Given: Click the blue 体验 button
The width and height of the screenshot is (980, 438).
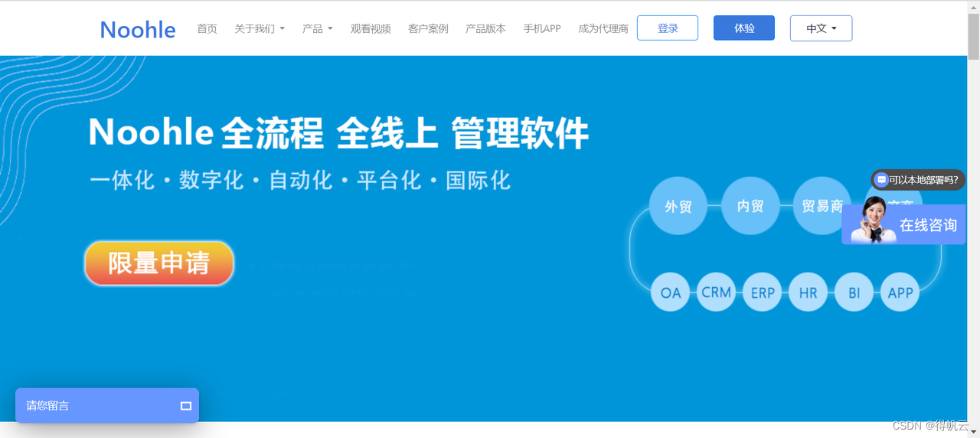Looking at the screenshot, I should (x=744, y=28).
